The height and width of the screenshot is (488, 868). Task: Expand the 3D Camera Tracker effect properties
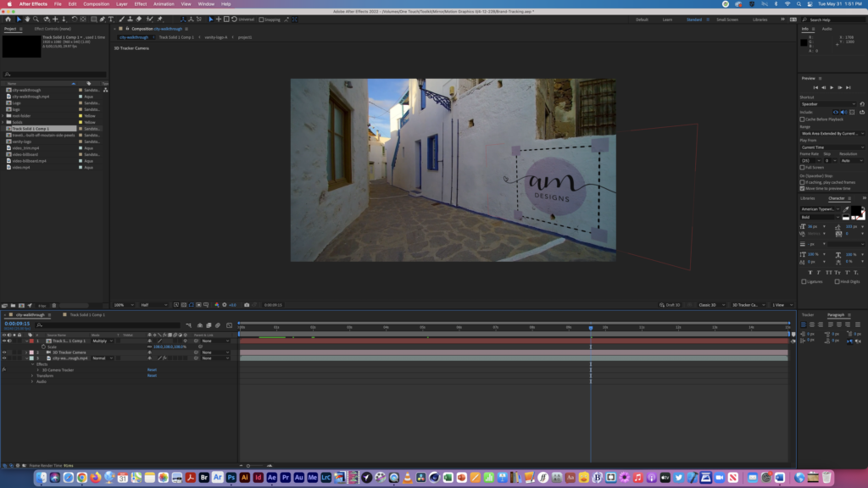pos(37,370)
